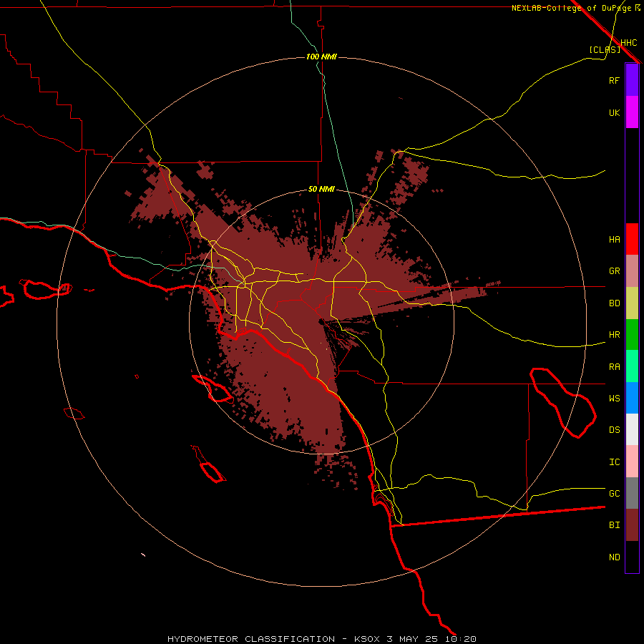Pick the RA light green legend swatch
644x644 pixels.
(632, 366)
